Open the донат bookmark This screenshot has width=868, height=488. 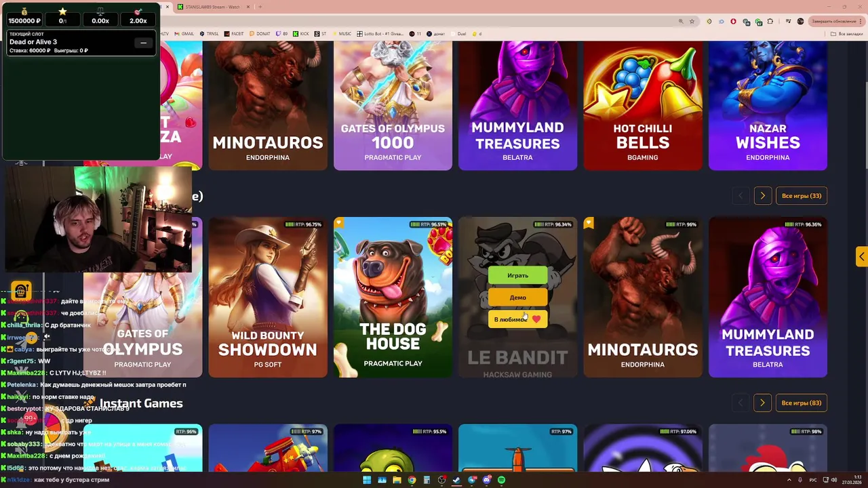pyautogui.click(x=435, y=34)
